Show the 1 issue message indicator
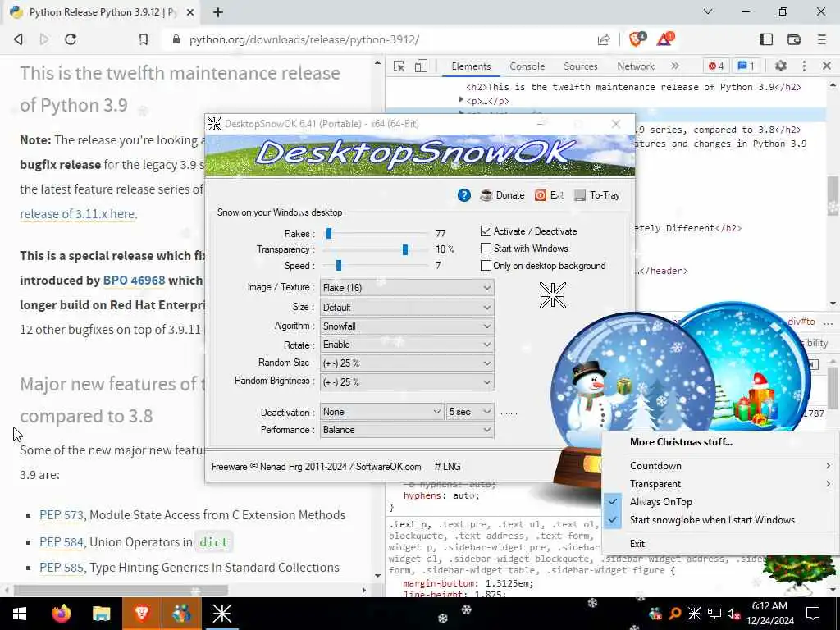This screenshot has width=840, height=630. (x=746, y=66)
